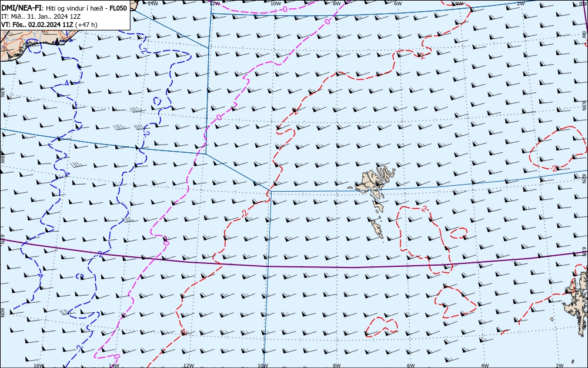Click the magenta '0' isotherm label nearest the bottom edge
Viewport: 588px width, 368px height.
pos(116,356)
